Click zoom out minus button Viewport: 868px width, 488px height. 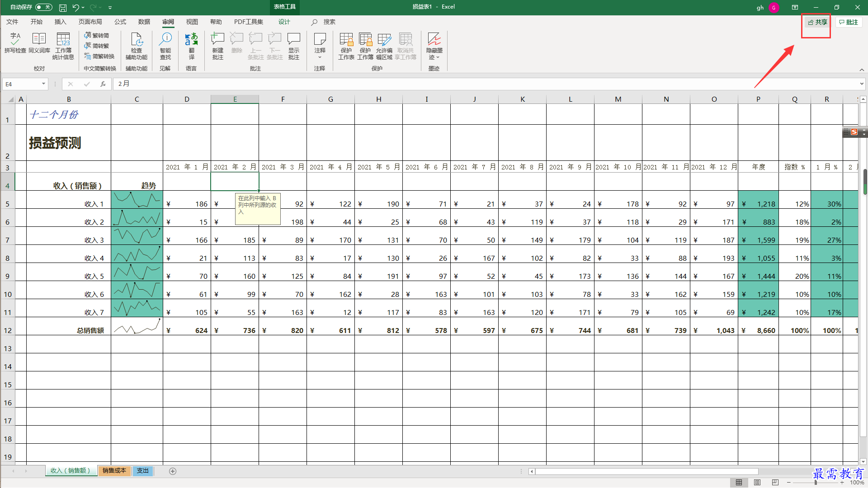789,483
